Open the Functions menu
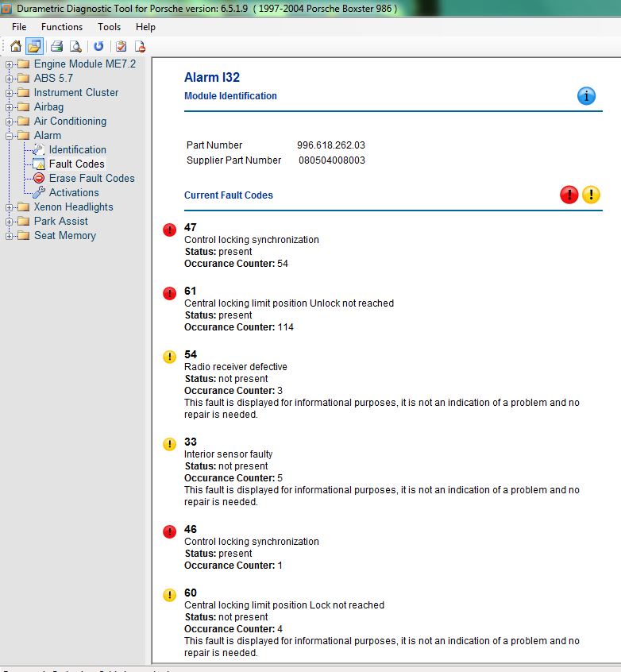The height and width of the screenshot is (672, 621). click(62, 26)
